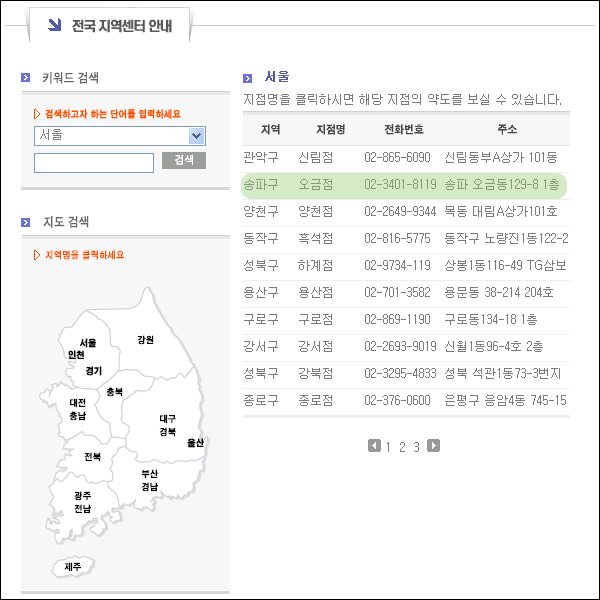Click the 송파구 district cell
The height and width of the screenshot is (600, 600).
261,184
